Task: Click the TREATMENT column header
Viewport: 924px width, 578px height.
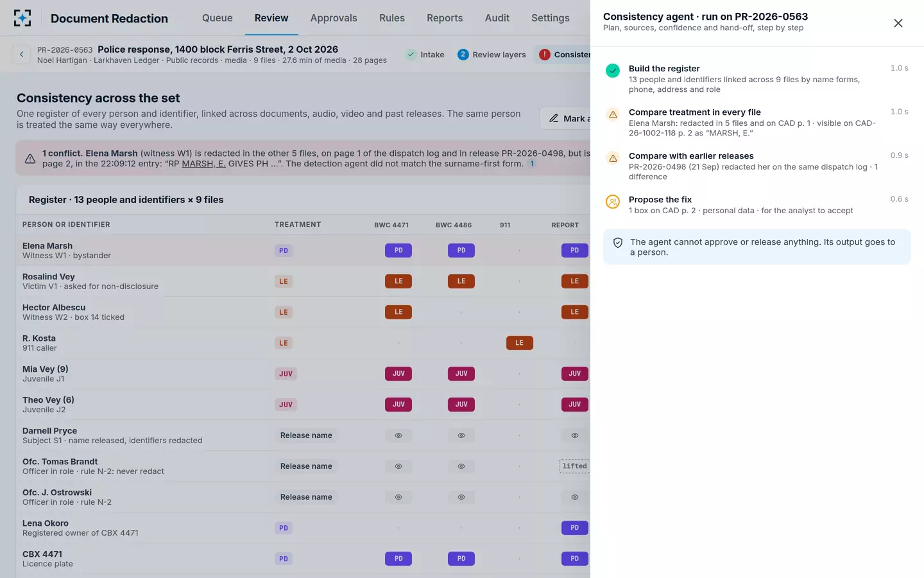Action: [x=298, y=225]
